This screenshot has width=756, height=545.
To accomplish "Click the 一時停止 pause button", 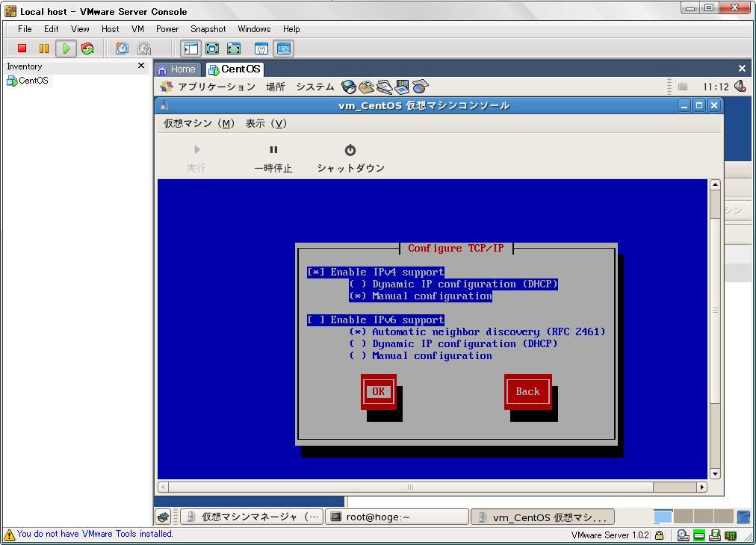I will pos(273,158).
